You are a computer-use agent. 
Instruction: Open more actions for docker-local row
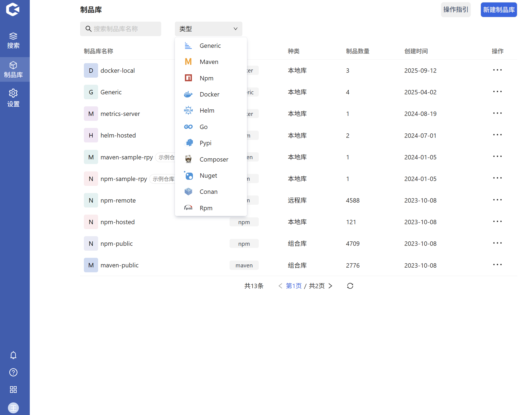497,70
